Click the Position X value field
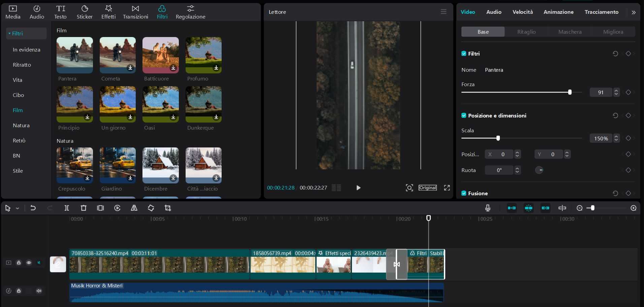The width and height of the screenshot is (644, 307). (x=499, y=154)
